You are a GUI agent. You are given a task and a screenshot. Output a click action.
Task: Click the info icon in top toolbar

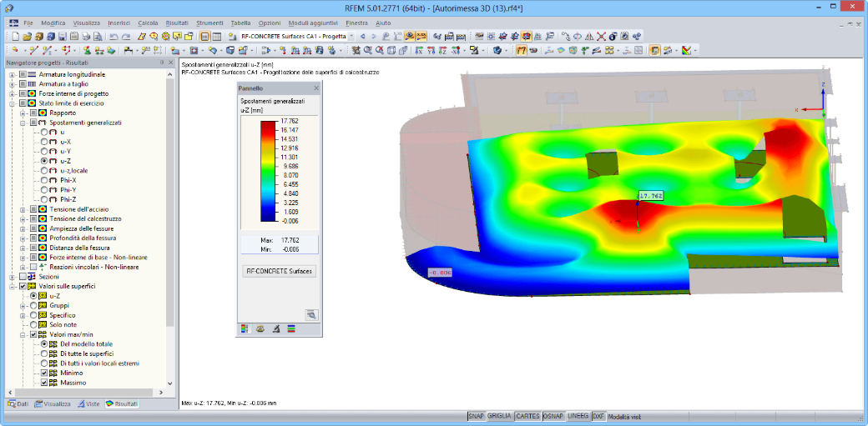click(x=613, y=37)
